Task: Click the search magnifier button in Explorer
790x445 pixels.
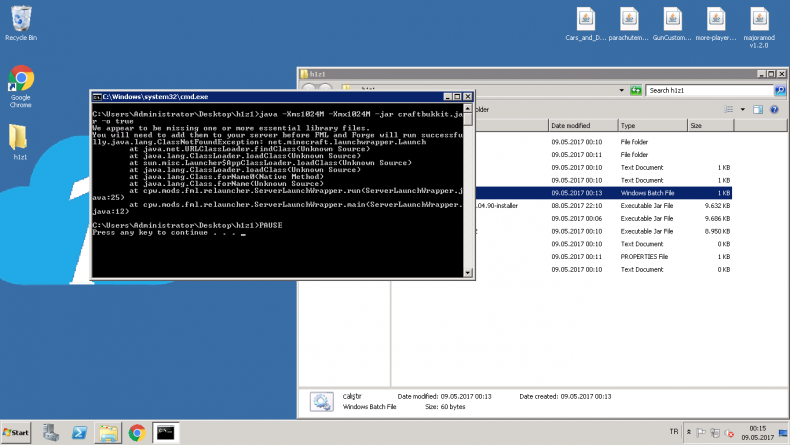Action: [x=780, y=90]
